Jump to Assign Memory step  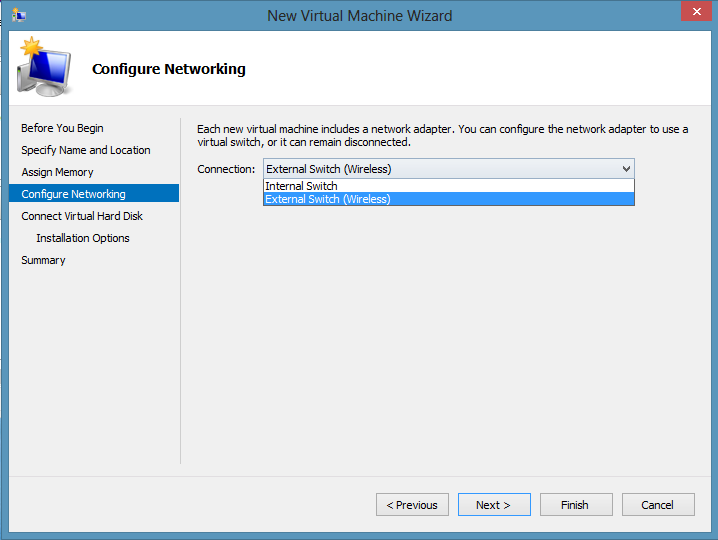57,172
